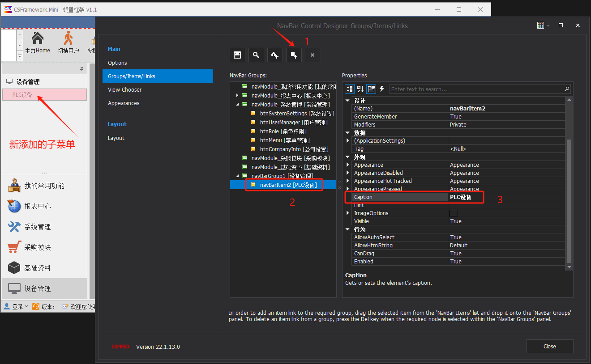Click the 版本 clock icon in status bar
This screenshot has height=364, width=591.
pyautogui.click(x=36, y=307)
